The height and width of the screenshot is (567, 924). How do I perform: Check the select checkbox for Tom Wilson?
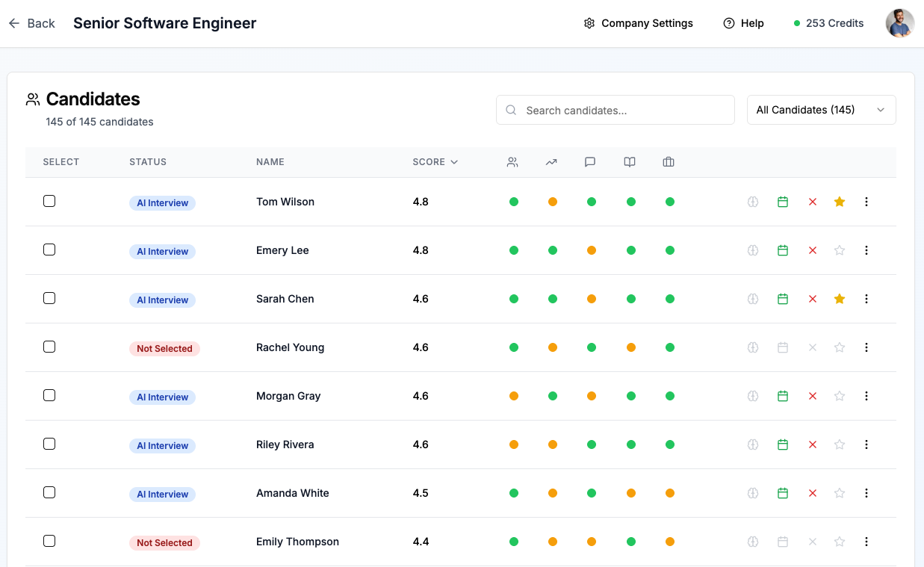[x=49, y=201]
